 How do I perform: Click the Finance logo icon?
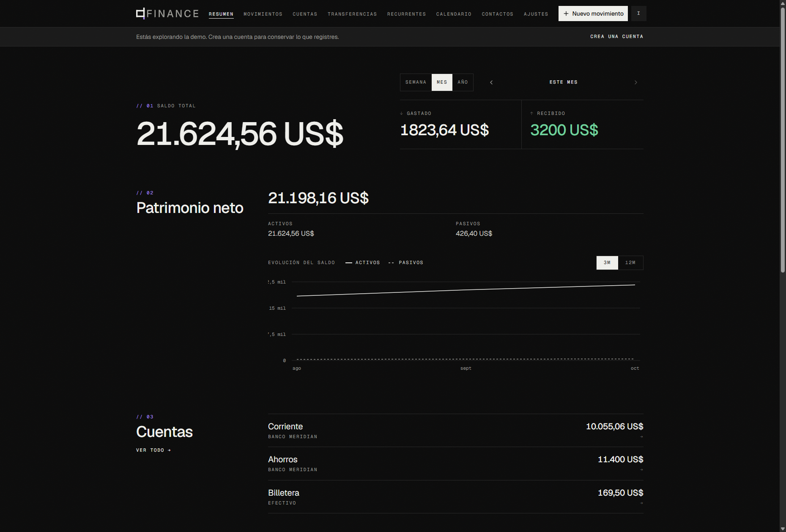click(141, 14)
